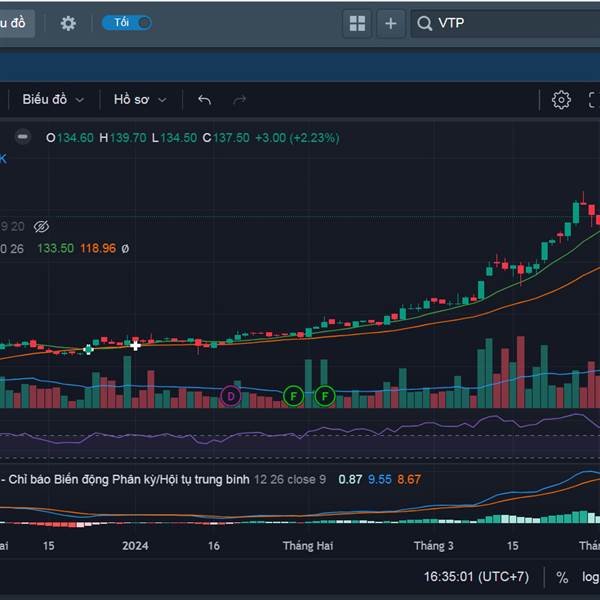The image size is (600, 600).
Task: Click the redo arrow in chart toolbar
Action: [x=239, y=100]
